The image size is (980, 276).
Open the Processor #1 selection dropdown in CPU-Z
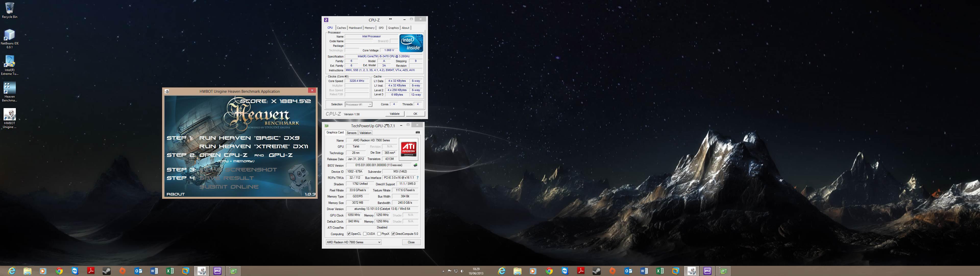click(358, 105)
